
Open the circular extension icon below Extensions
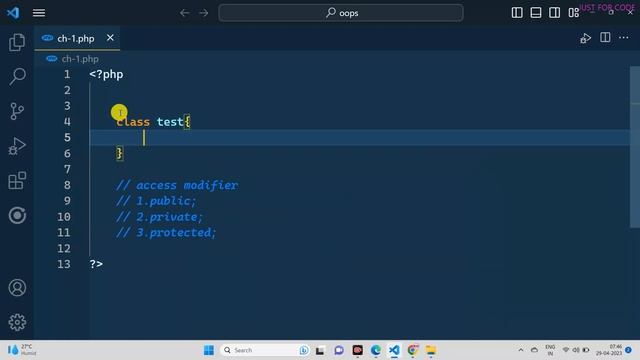tap(17, 215)
